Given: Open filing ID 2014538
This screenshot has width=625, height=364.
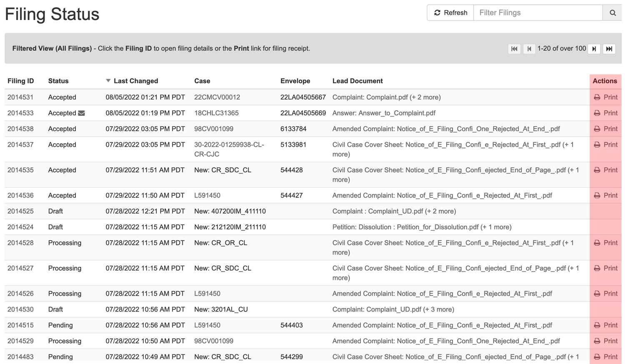Looking at the screenshot, I should [x=20, y=129].
